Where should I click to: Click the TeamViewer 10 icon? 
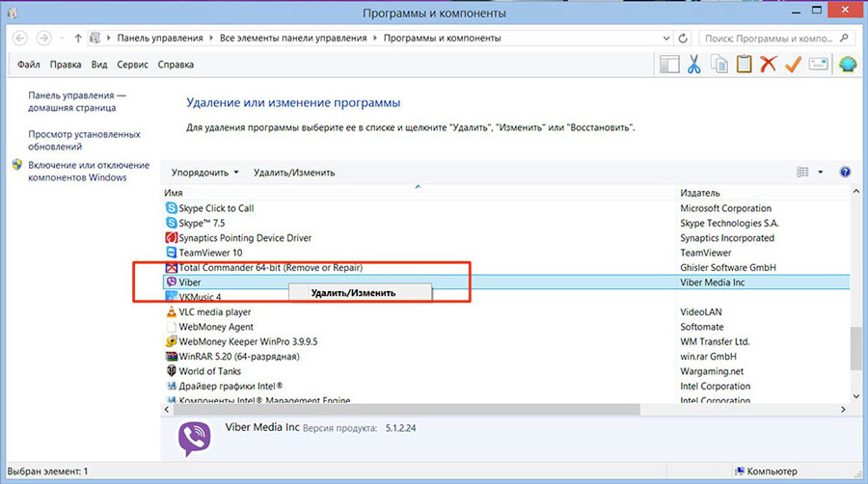point(171,253)
